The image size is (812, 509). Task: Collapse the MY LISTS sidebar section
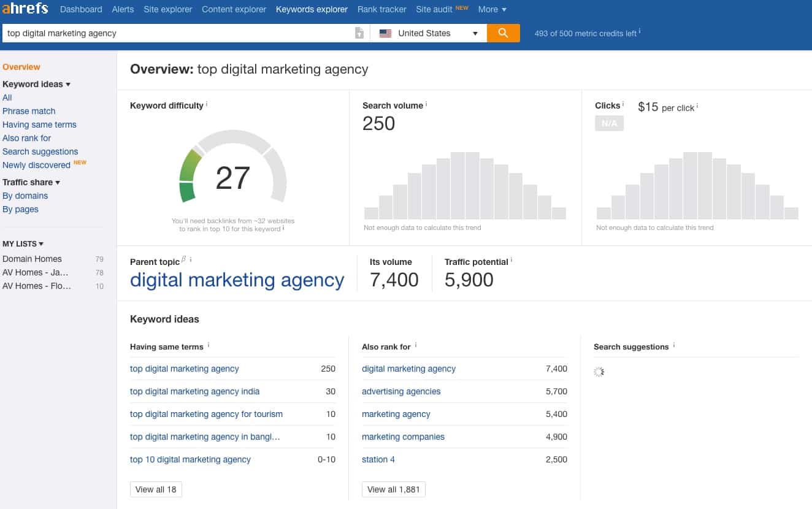[x=23, y=243]
